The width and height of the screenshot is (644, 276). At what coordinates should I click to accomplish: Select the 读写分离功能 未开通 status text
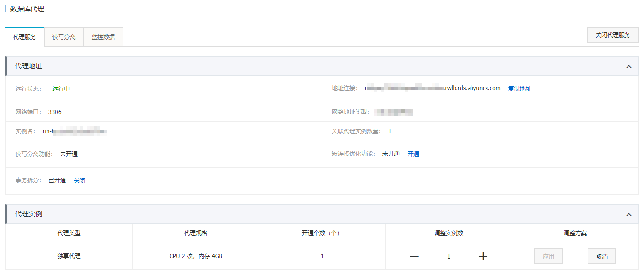pos(69,154)
